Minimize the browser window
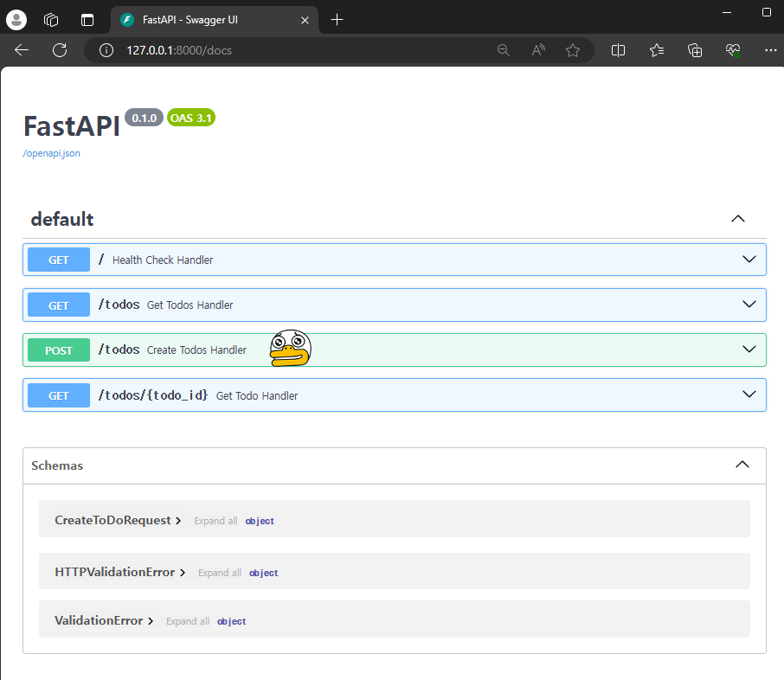This screenshot has height=680, width=784. 727,12
